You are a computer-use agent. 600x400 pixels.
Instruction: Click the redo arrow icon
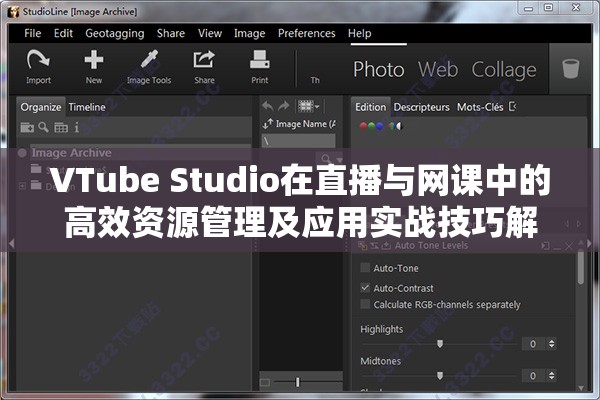[x=284, y=106]
